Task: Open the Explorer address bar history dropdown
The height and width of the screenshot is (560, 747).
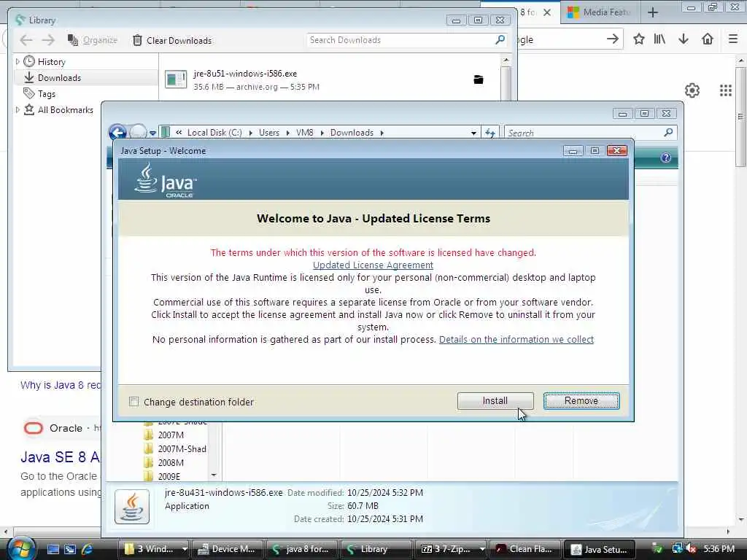Action: point(473,133)
